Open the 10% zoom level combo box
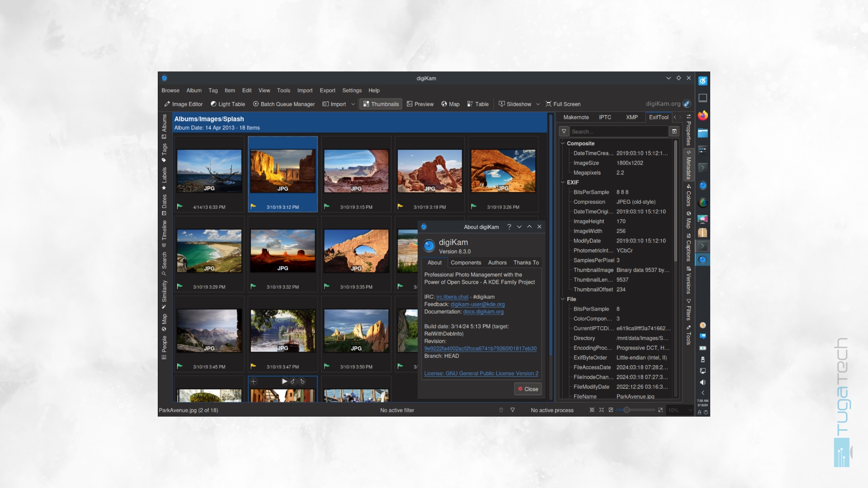This screenshot has width=868, height=488. [679, 410]
